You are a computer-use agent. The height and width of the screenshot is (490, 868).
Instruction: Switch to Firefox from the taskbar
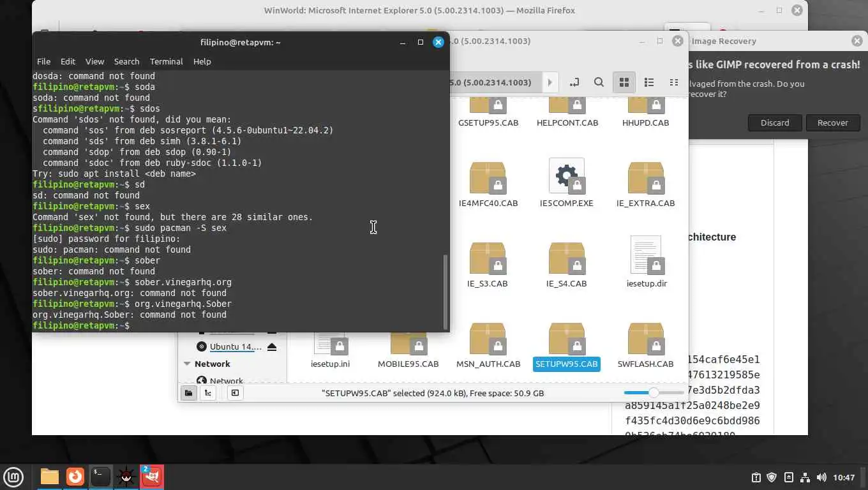pyautogui.click(x=75, y=477)
